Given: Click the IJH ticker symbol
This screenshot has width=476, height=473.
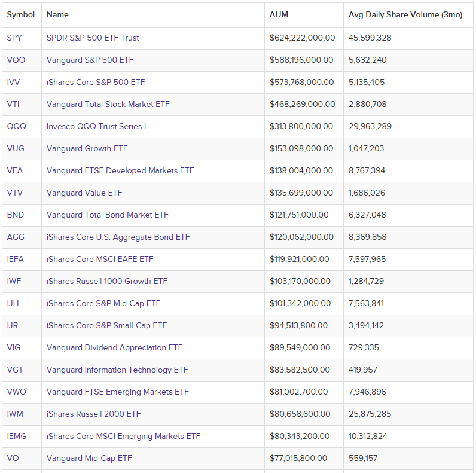Looking at the screenshot, I should 13,304.
